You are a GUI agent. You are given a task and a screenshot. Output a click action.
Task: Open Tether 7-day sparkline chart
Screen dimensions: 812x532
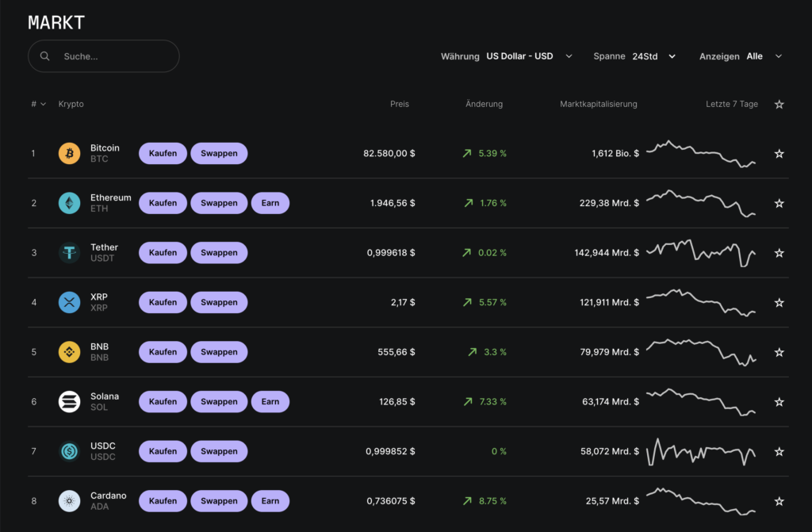(701, 253)
